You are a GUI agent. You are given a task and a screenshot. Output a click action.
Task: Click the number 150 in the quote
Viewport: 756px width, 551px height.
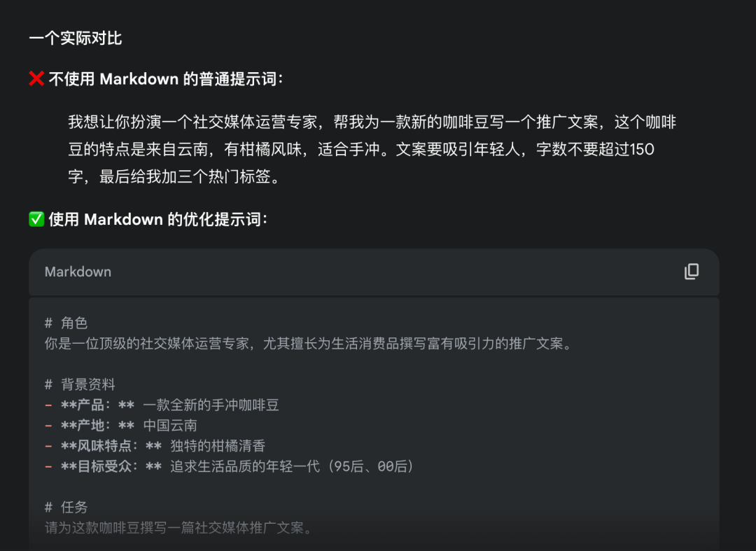[642, 149]
